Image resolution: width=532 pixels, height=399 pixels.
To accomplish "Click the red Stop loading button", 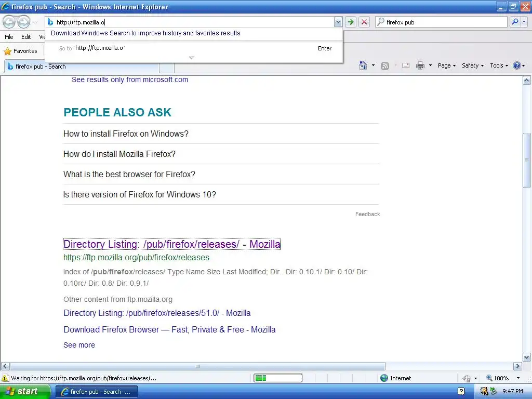I will point(364,22).
